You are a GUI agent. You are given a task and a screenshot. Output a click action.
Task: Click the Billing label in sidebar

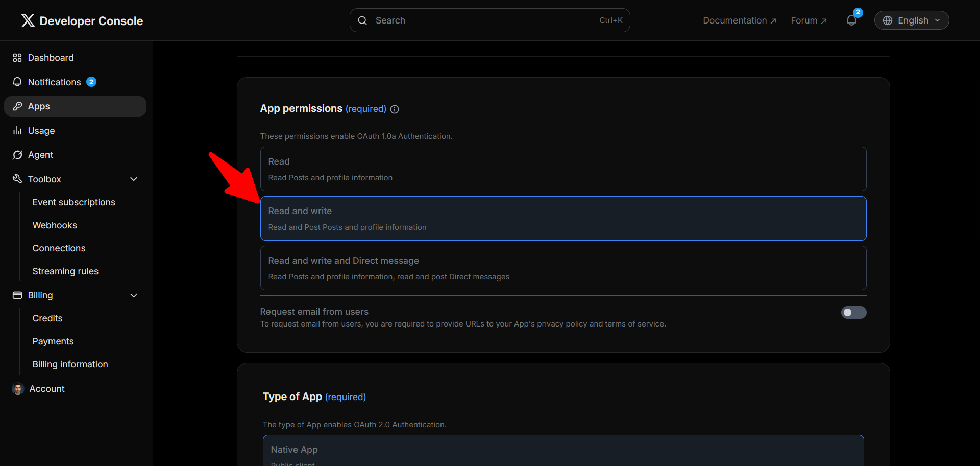point(40,295)
